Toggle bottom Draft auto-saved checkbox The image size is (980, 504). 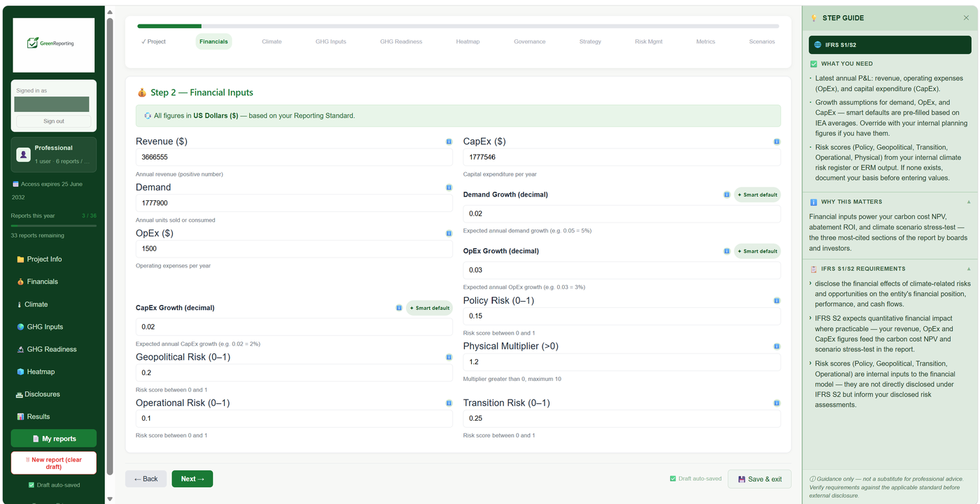pos(673,479)
